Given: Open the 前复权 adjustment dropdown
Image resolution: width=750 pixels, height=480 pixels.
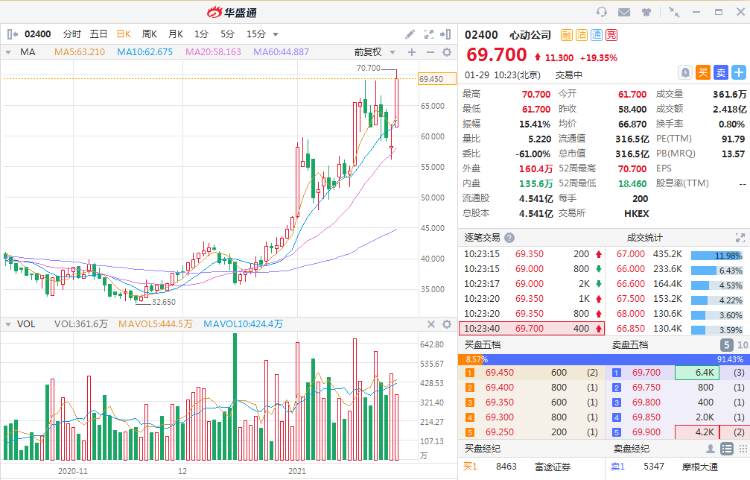Looking at the screenshot, I should point(373,52).
